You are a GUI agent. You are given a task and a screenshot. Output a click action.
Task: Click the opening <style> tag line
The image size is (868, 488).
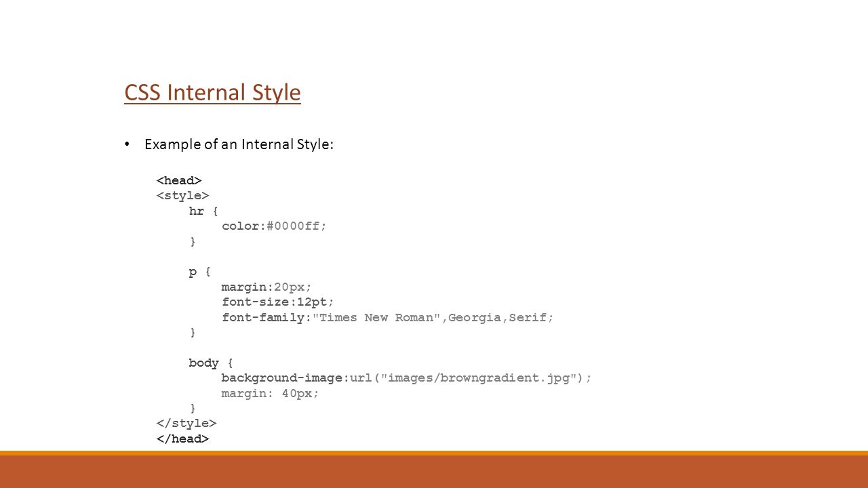point(182,195)
